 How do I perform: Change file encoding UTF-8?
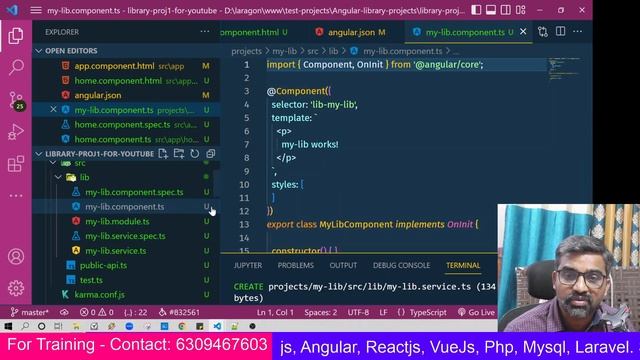(x=358, y=313)
